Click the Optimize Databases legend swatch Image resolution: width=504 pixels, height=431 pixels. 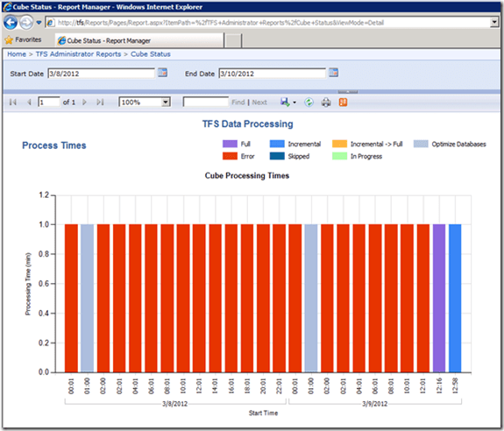pos(421,144)
